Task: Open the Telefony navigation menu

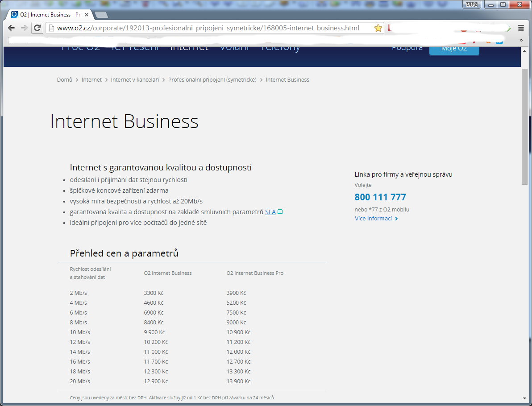Action: point(280,49)
